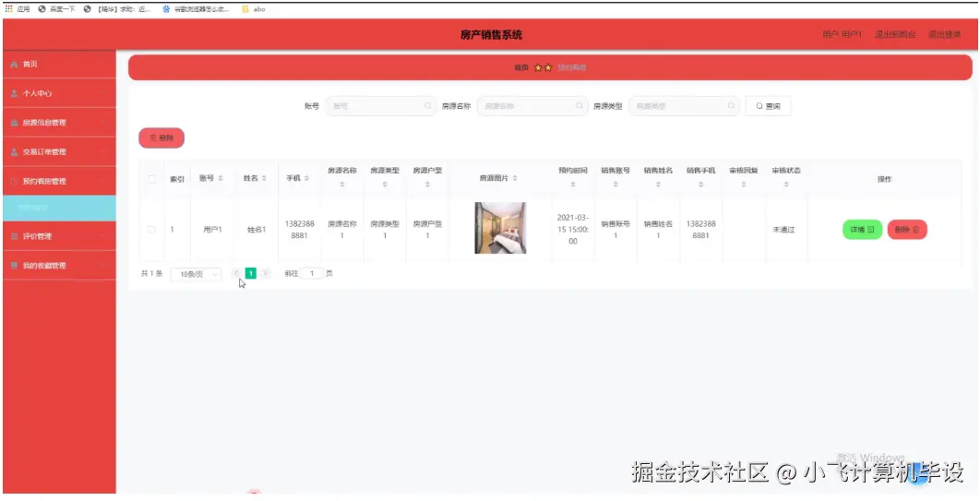
Task: Click the home icon beside 首页 in sidebar
Action: tap(14, 65)
